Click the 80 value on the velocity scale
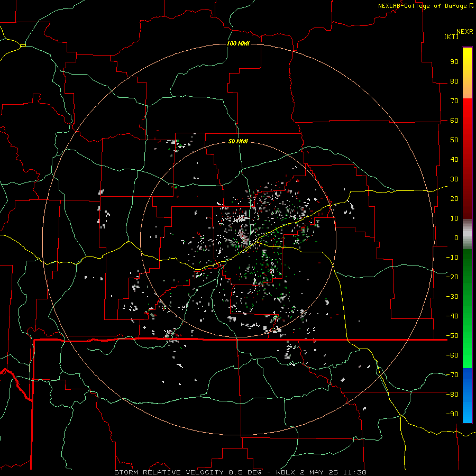The width and height of the screenshot is (476, 476). pos(454,81)
